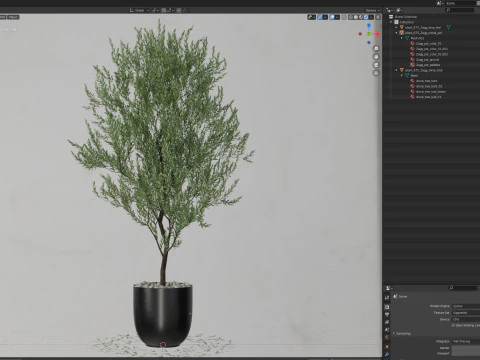This screenshot has width=480, height=360.
Task: Open the Scene properties tab
Action: (387, 330)
